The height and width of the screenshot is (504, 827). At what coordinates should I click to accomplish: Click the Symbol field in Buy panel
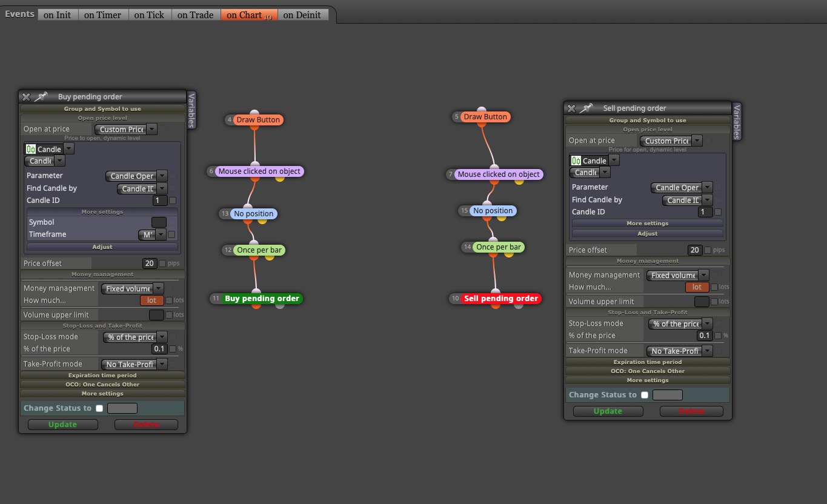pyautogui.click(x=159, y=222)
